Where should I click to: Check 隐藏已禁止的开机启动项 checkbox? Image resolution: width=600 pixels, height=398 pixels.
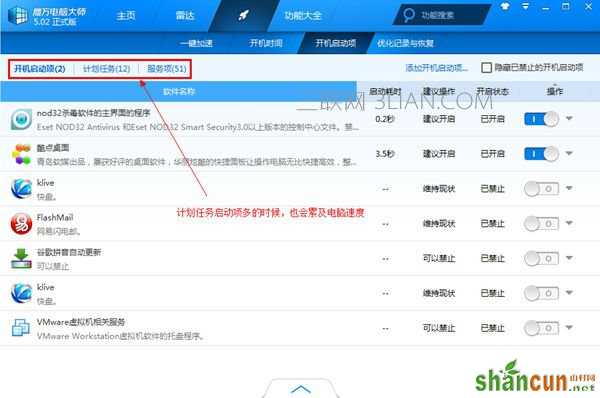(486, 68)
